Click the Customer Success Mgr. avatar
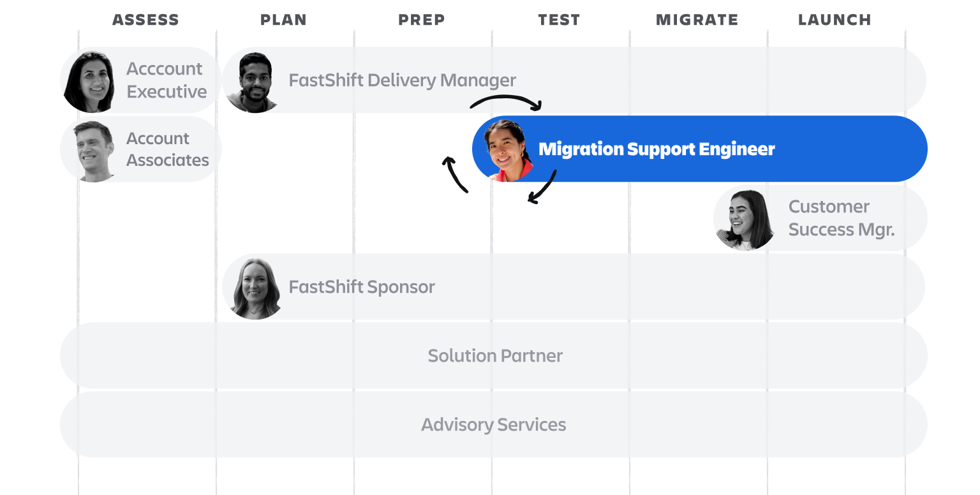This screenshot has width=980, height=495. [x=744, y=219]
